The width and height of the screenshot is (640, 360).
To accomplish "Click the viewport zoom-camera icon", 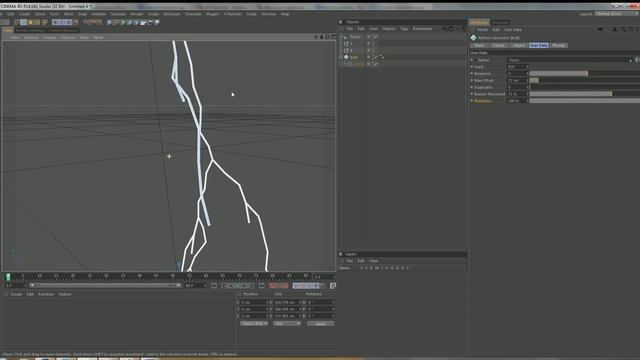I will click(x=321, y=37).
